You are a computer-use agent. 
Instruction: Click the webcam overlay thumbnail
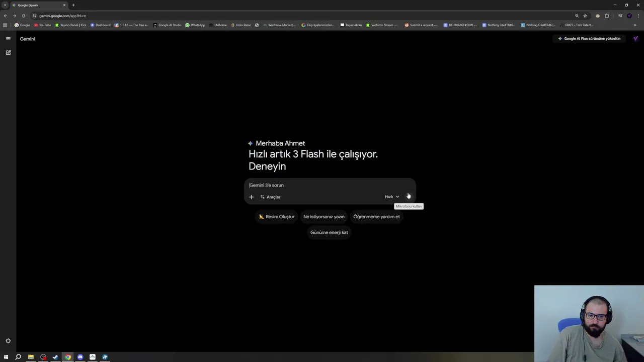pos(589,324)
